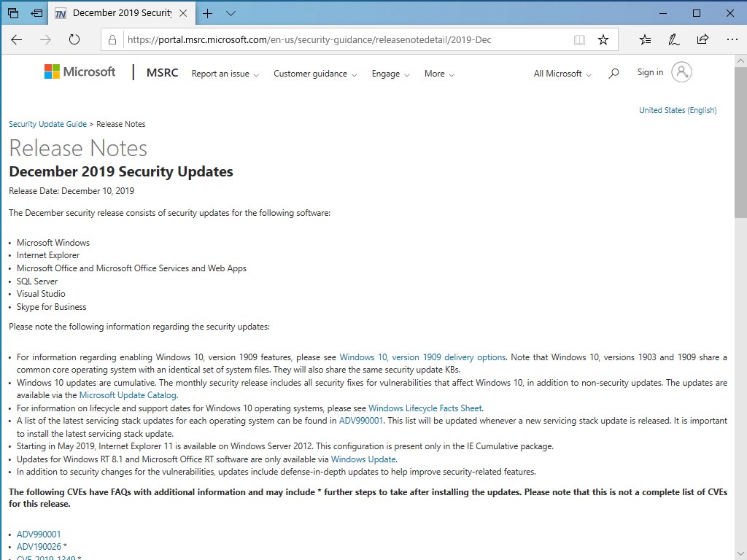The width and height of the screenshot is (747, 560).
Task: Open Security Update Guide breadcrumb
Action: [47, 124]
